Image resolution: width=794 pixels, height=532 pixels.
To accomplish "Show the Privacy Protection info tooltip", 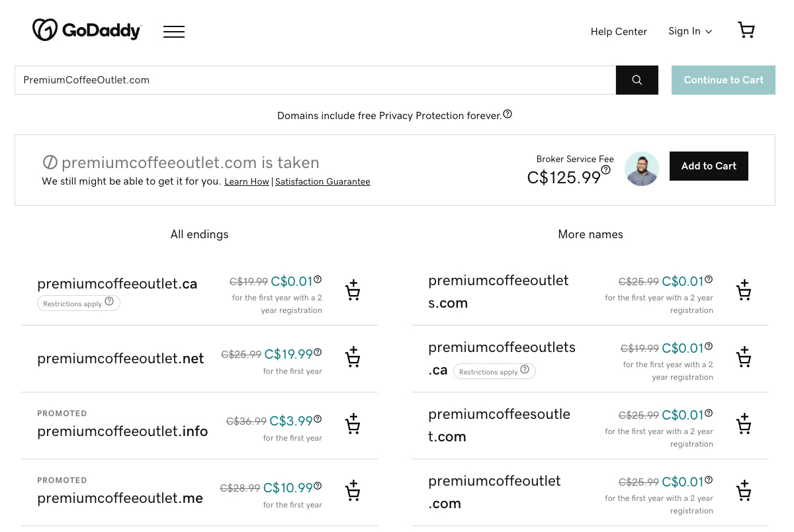I will tap(507, 114).
